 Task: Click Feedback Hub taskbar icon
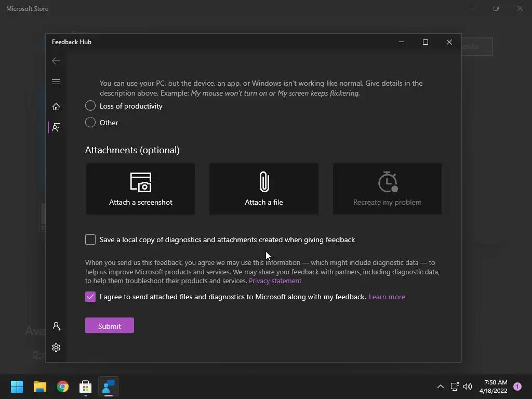[x=109, y=387]
